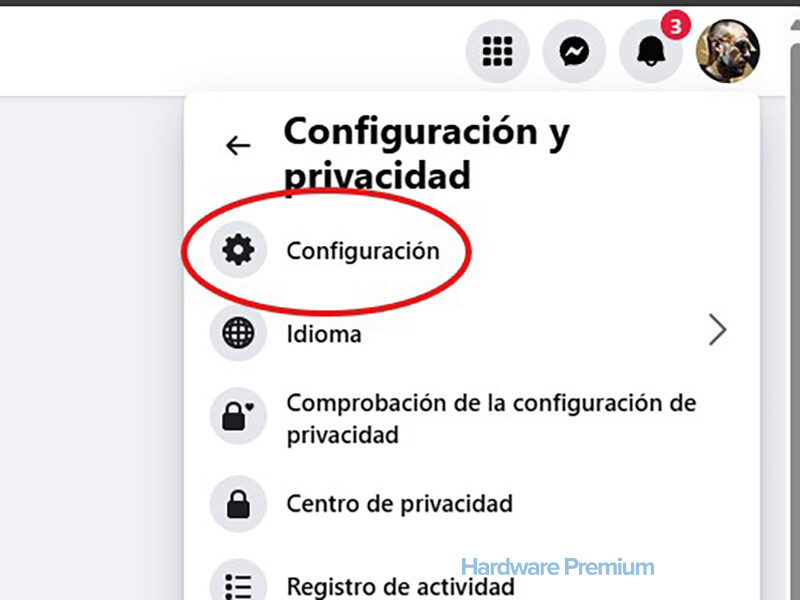Click the Configuración y privacidad heading
This screenshot has height=600, width=800.
(x=427, y=153)
